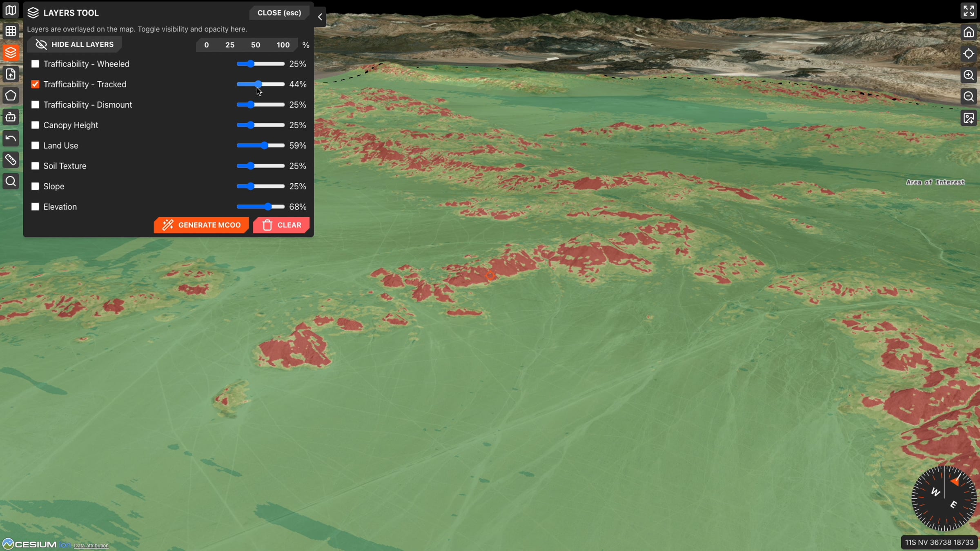
Task: Set opacity preset to 50
Action: click(256, 45)
